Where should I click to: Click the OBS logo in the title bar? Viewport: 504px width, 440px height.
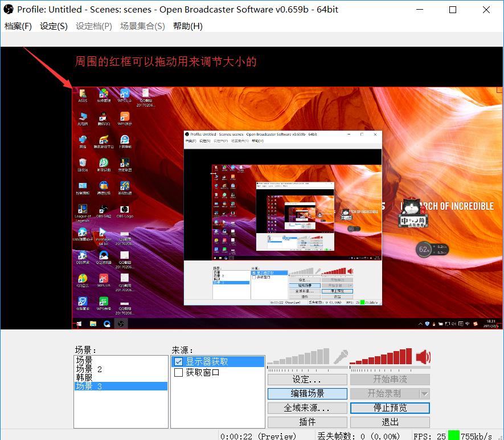pyautogui.click(x=9, y=10)
